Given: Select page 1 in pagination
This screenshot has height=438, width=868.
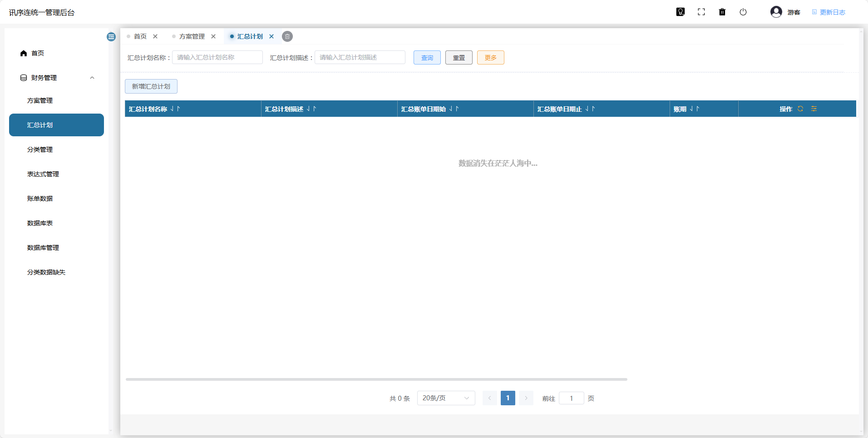Looking at the screenshot, I should (508, 398).
